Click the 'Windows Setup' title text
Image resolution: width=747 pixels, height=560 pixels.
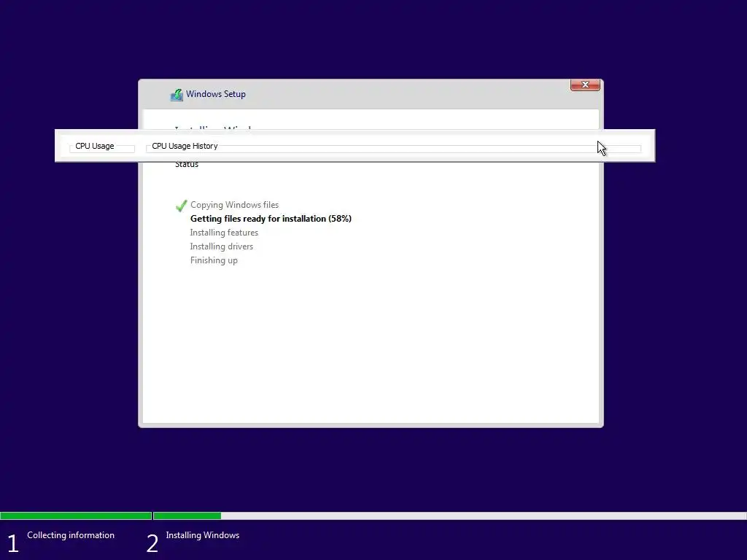click(x=216, y=94)
